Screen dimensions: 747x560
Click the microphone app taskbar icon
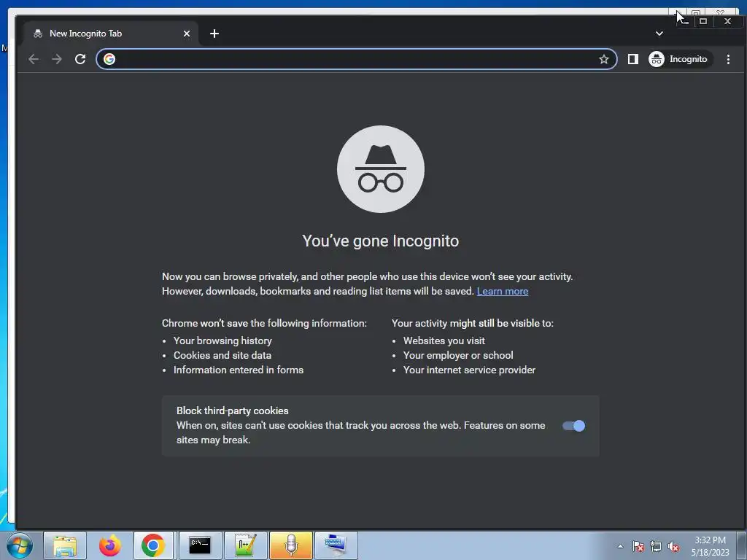pyautogui.click(x=290, y=545)
